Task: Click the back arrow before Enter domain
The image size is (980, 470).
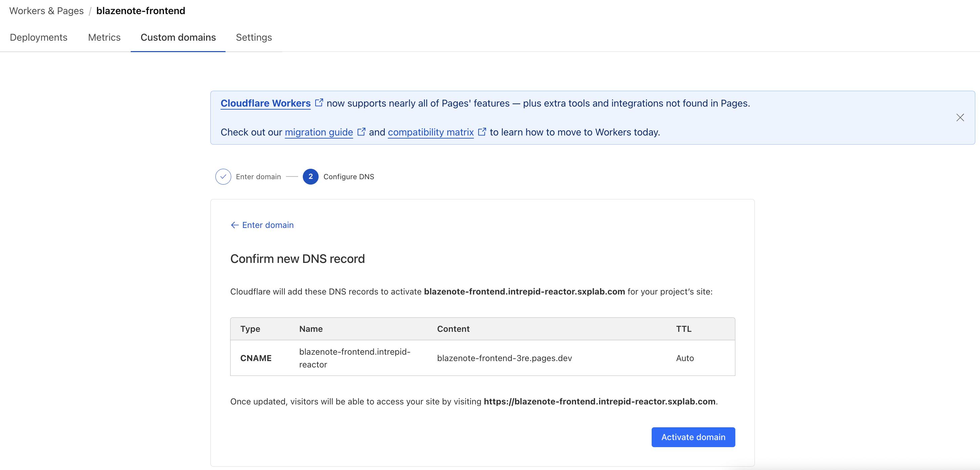Action: click(x=235, y=225)
